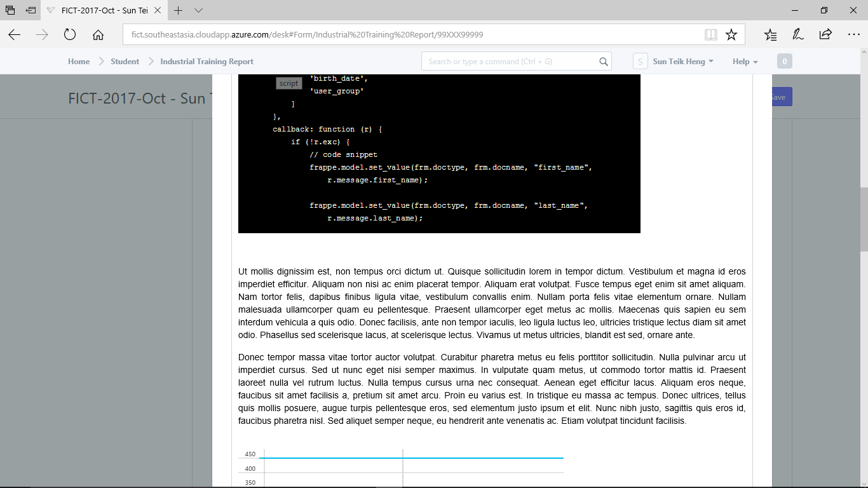Open Edge settings and more menu
The image size is (868, 488).
853,35
